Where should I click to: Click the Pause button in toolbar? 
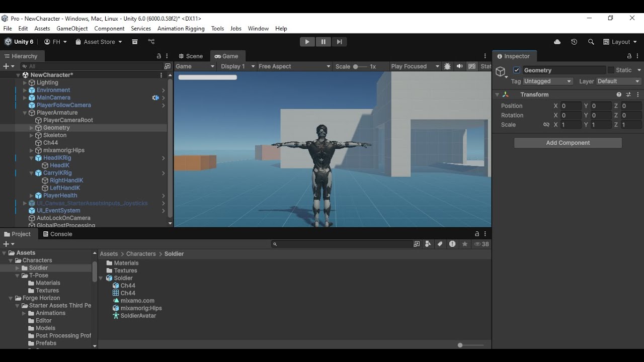(323, 42)
